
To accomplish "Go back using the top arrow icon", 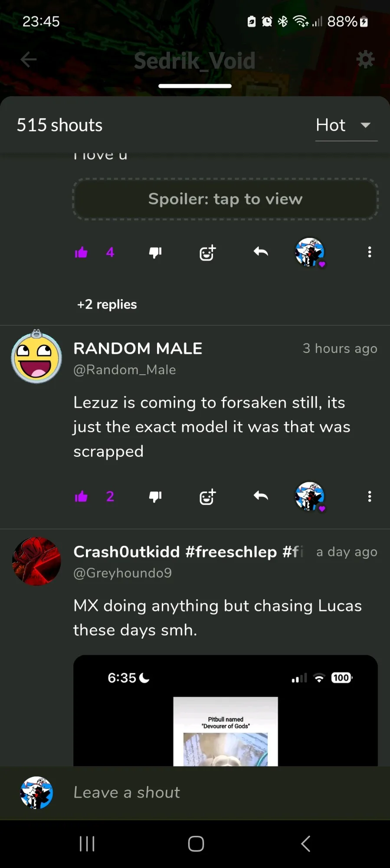I will 29,59.
